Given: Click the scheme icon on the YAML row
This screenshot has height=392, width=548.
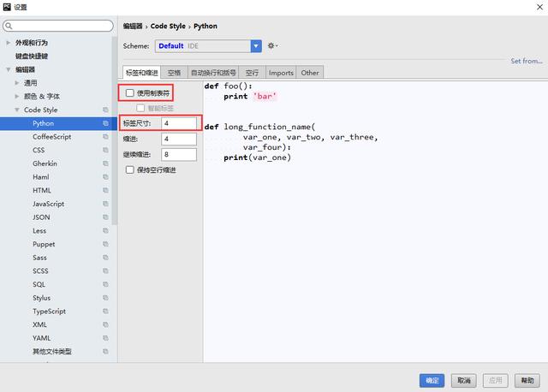Looking at the screenshot, I should [105, 338].
